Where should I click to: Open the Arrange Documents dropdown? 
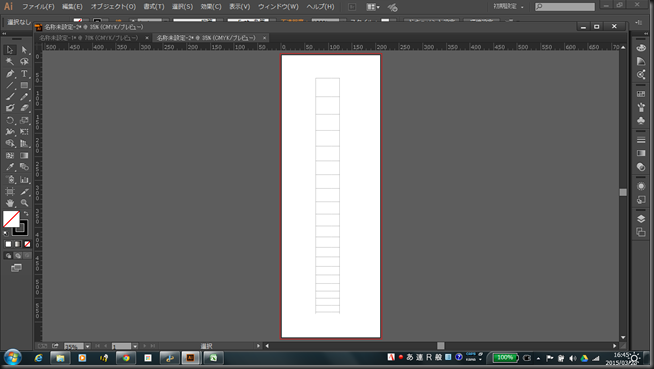pyautogui.click(x=373, y=7)
